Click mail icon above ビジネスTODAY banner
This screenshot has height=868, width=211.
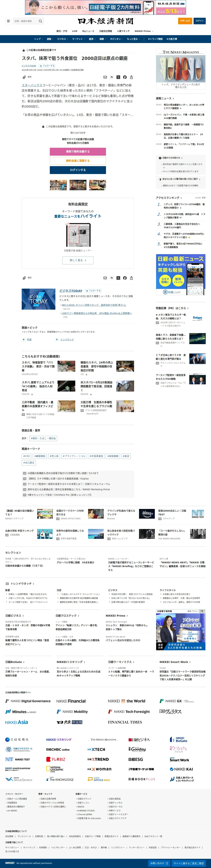click(105, 278)
